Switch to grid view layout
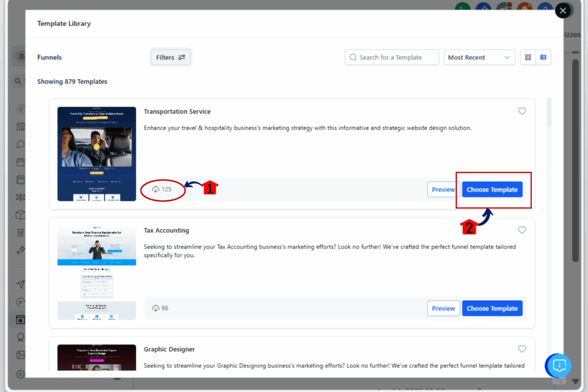Viewport: 588px width, 392px height. point(528,57)
